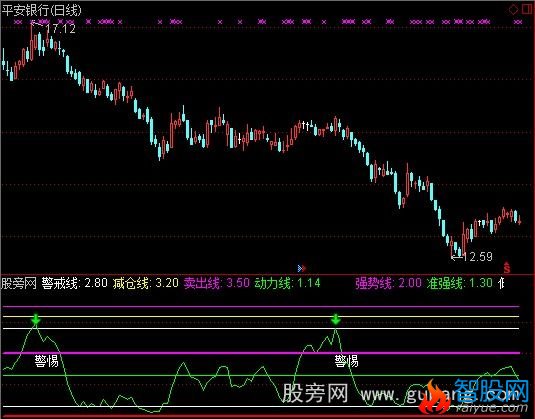Click the red split-panel icon at top right
This screenshot has height=419, width=535.
[x=527, y=9]
